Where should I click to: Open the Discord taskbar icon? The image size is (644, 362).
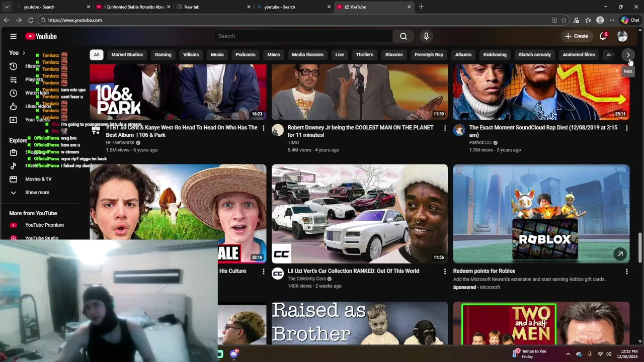click(234, 354)
